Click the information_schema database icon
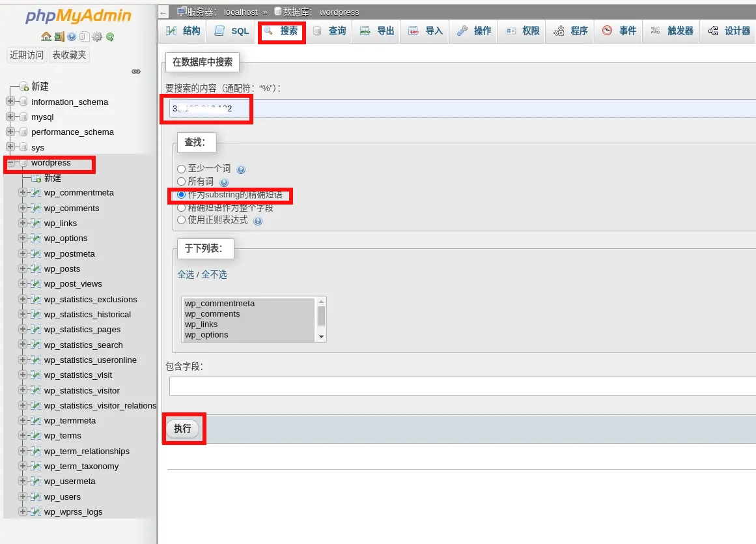 click(23, 102)
